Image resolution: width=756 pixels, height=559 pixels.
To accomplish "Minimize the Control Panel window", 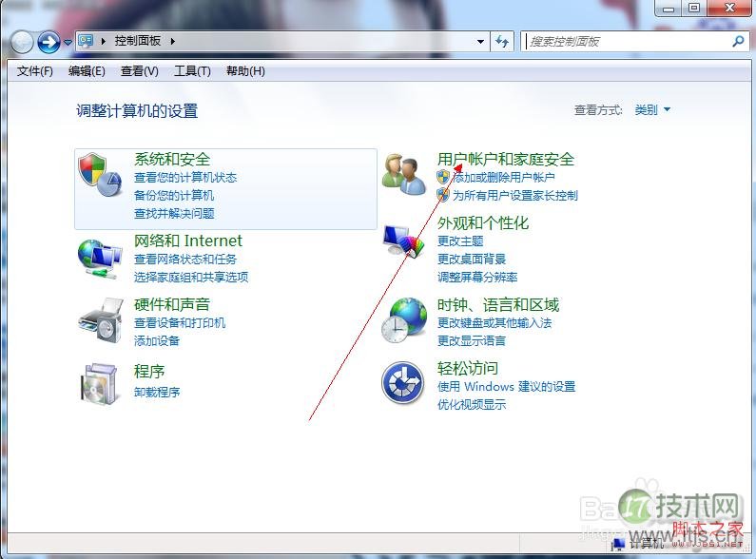I will coord(669,8).
